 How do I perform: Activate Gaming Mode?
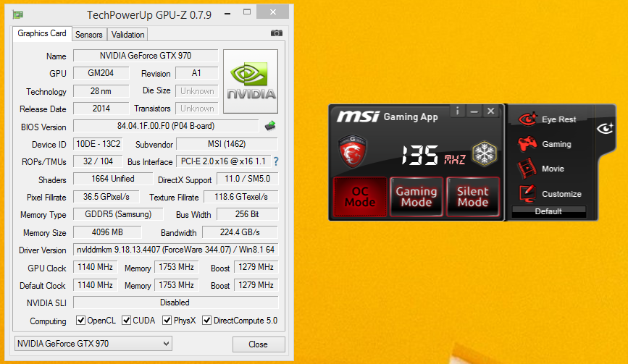point(416,197)
